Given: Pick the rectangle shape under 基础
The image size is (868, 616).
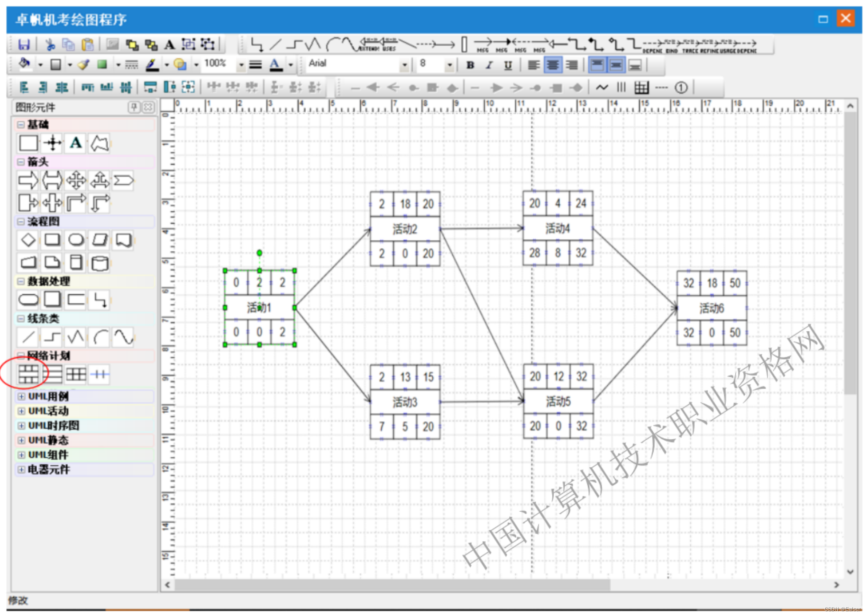Looking at the screenshot, I should [x=28, y=143].
